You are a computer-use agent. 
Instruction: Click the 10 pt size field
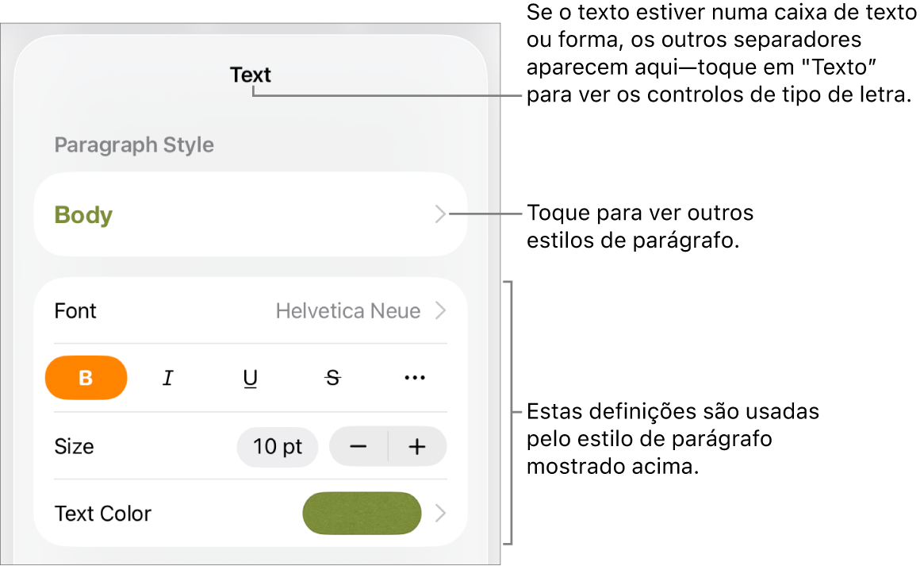point(277,446)
